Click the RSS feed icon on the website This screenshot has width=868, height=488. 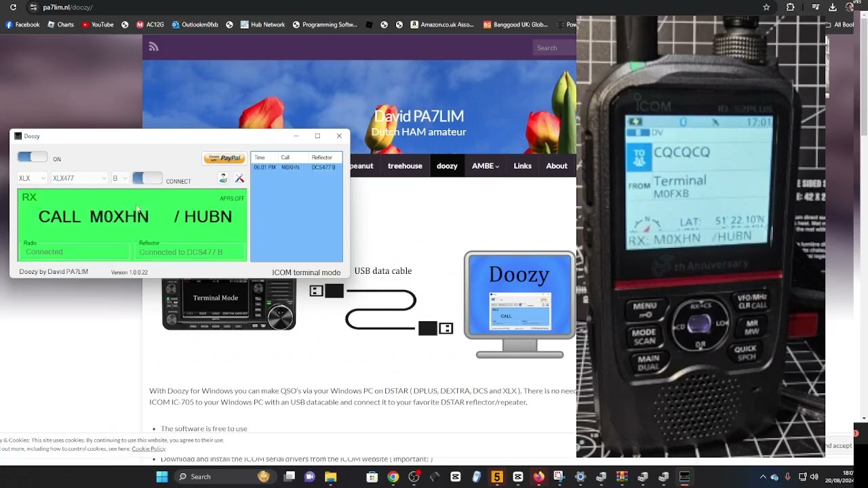point(154,47)
